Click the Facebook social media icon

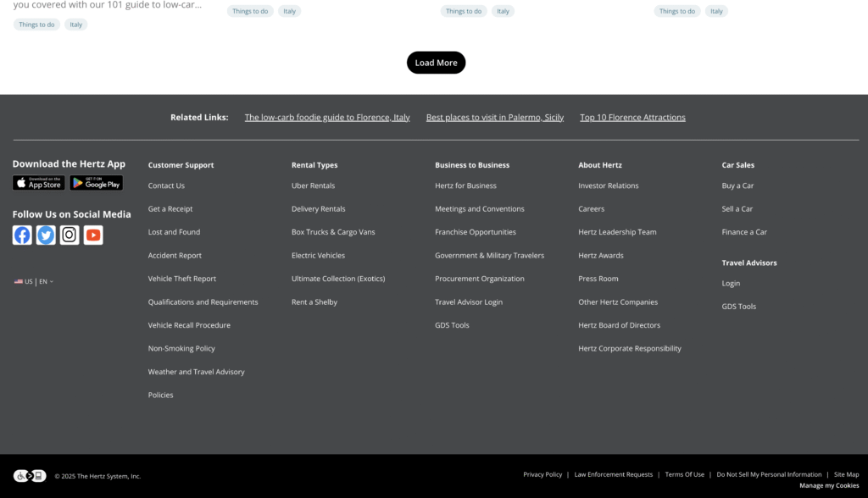(22, 235)
